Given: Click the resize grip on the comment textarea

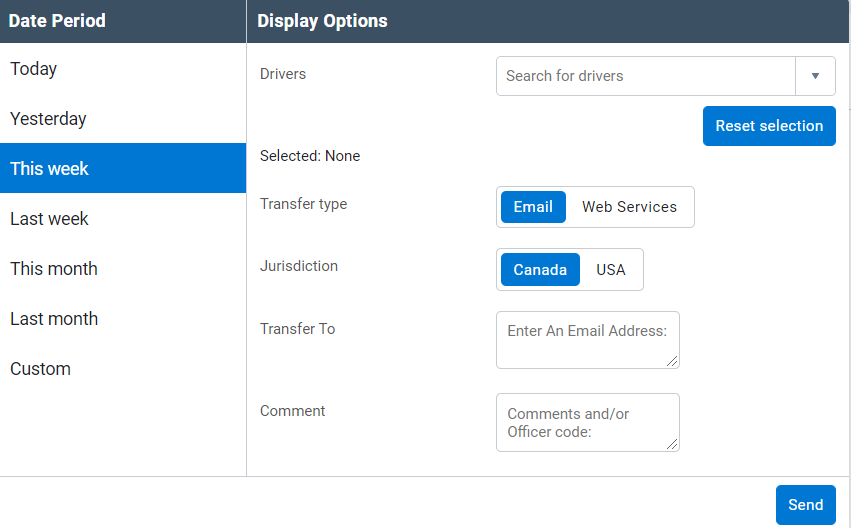Looking at the screenshot, I should [673, 445].
